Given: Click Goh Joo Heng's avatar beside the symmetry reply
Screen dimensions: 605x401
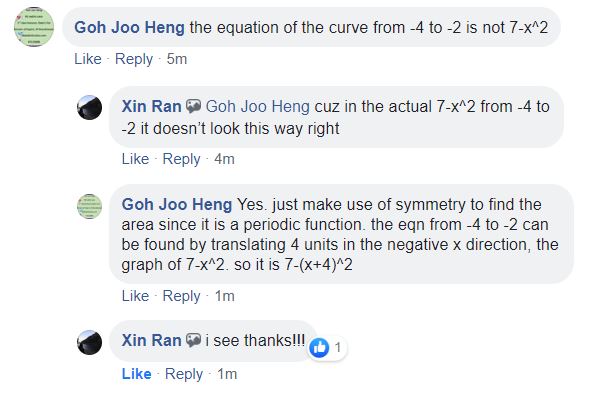Looking at the screenshot, I should coord(91,205).
